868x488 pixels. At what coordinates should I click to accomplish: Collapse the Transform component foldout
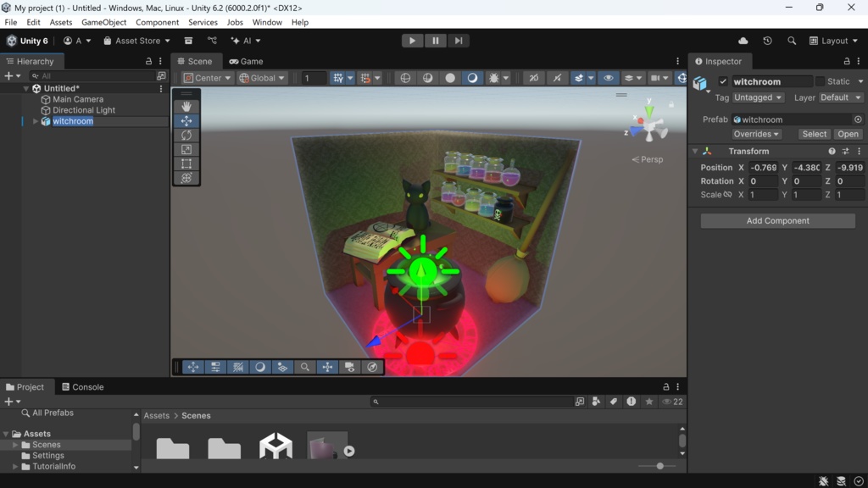tap(695, 151)
